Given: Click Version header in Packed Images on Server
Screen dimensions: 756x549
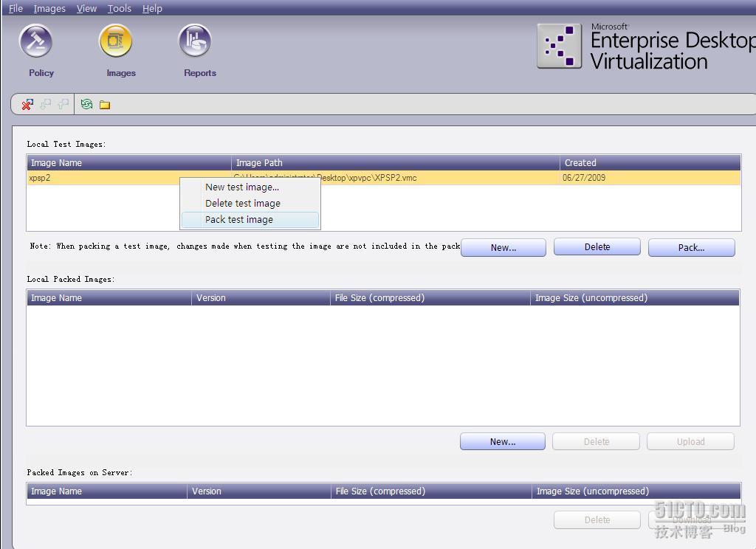Looking at the screenshot, I should click(x=259, y=491).
